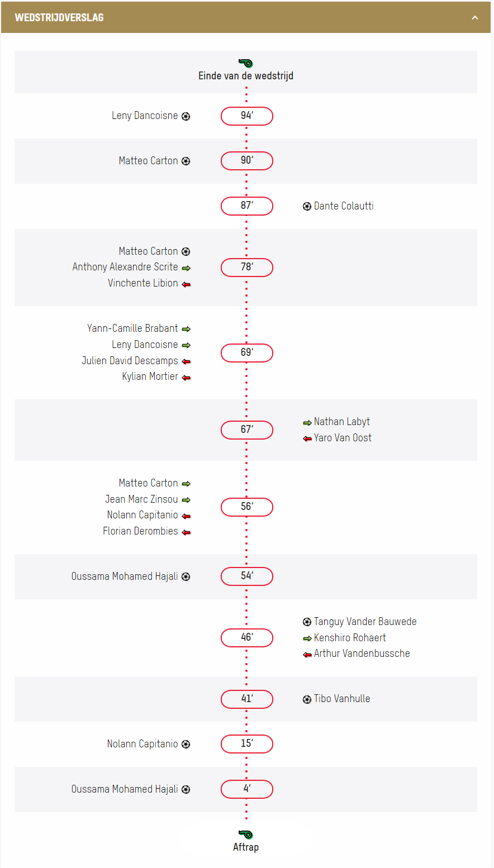Viewport: 494px width, 868px height.
Task: Select the 67' timeline marker
Action: [247, 430]
